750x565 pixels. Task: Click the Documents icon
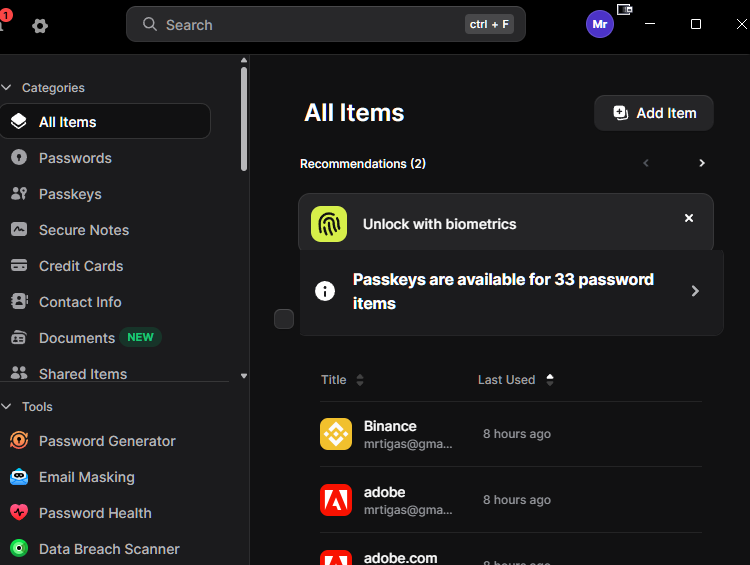pos(19,337)
